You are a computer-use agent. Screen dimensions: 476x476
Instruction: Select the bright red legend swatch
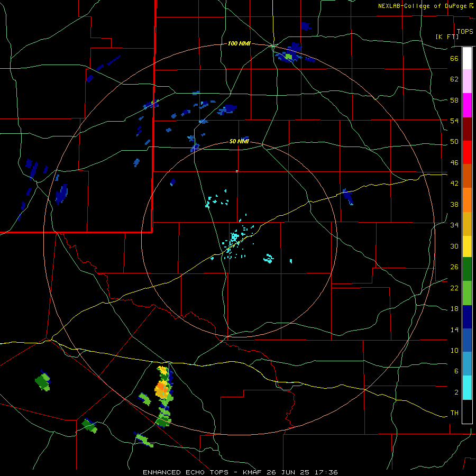tap(467, 152)
